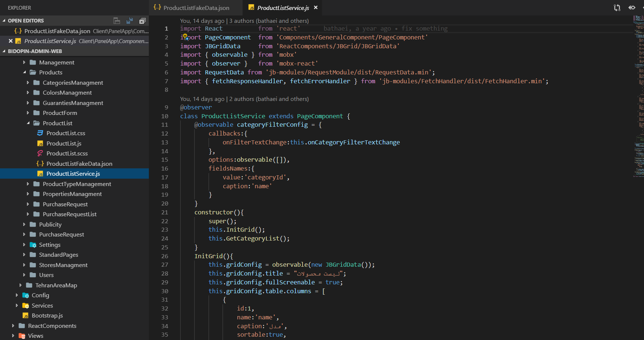This screenshot has width=644, height=340.
Task: Click the JS icon next to Bootstrap.js
Action: point(25,316)
